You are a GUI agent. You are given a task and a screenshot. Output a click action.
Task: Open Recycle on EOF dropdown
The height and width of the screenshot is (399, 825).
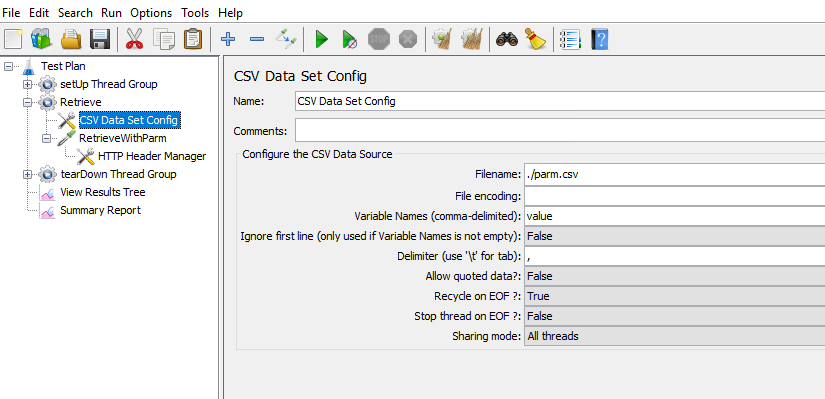pyautogui.click(x=675, y=296)
